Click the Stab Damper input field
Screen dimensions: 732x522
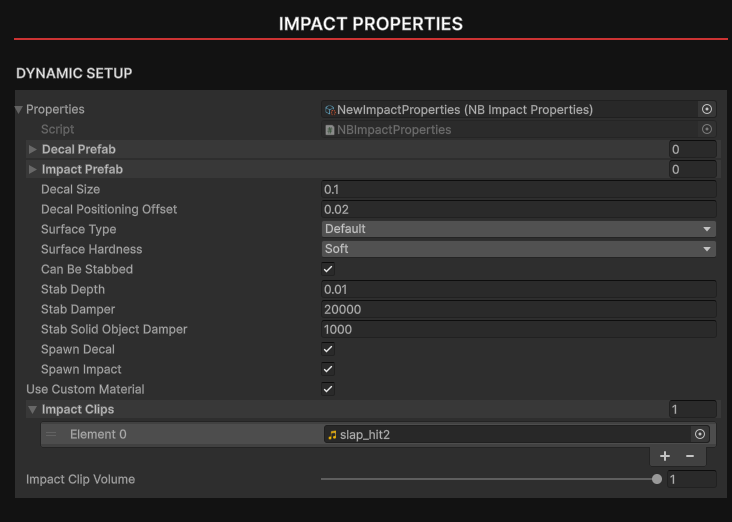(x=518, y=309)
